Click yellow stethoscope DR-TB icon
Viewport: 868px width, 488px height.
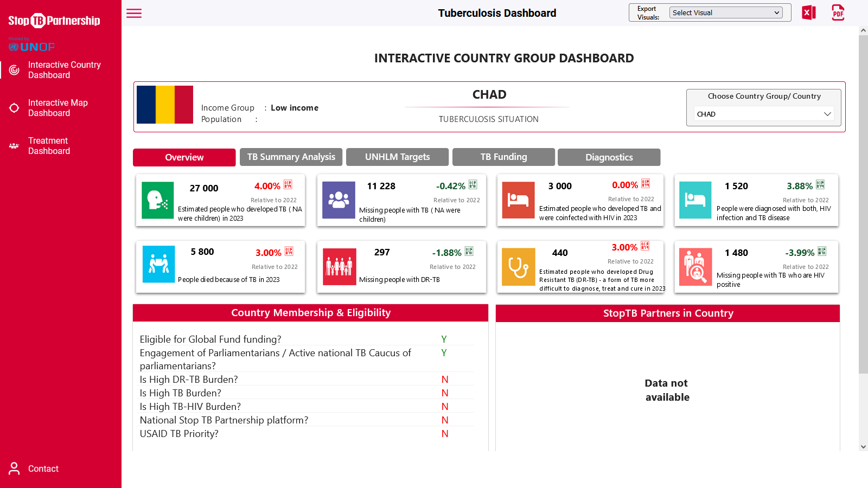coord(518,267)
